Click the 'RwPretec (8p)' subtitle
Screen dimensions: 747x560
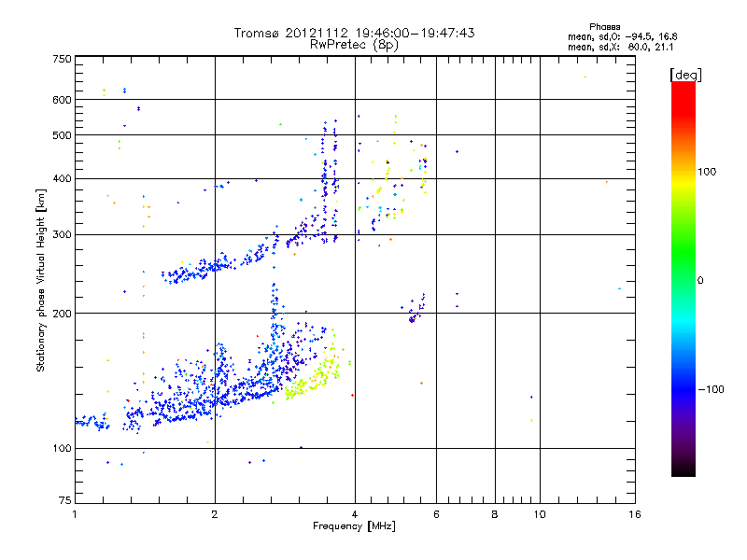click(x=354, y=45)
